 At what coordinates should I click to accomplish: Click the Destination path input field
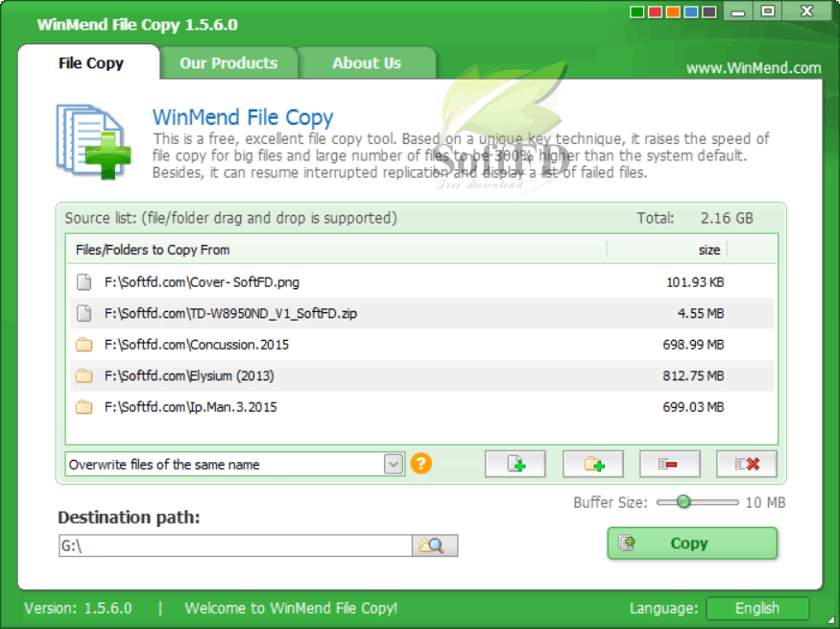pyautogui.click(x=235, y=545)
